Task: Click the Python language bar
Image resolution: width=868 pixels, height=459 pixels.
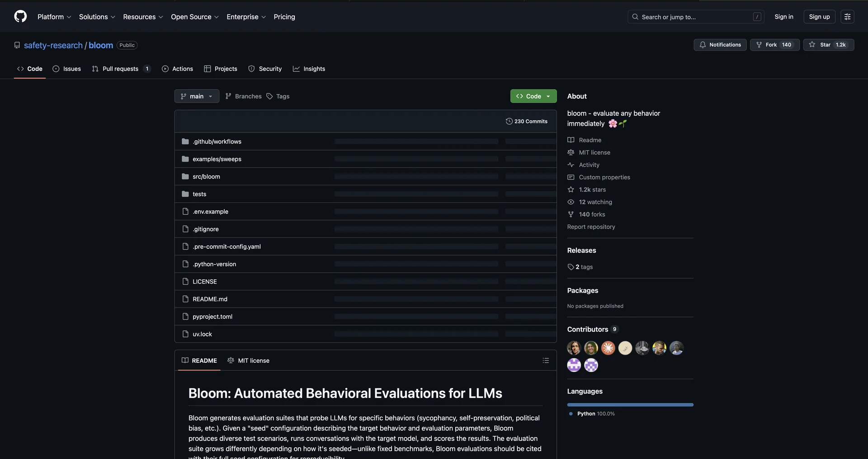Action: 630,405
